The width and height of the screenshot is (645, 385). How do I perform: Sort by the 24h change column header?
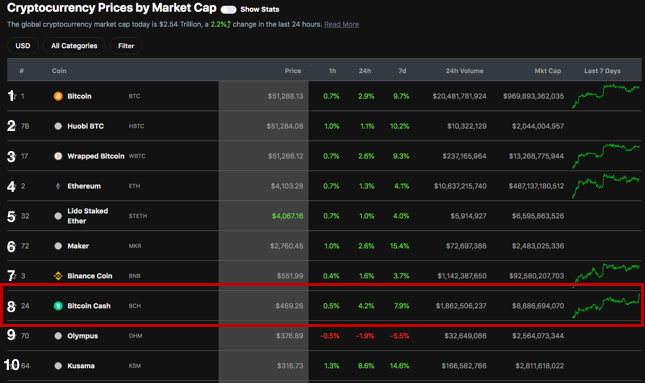(365, 71)
